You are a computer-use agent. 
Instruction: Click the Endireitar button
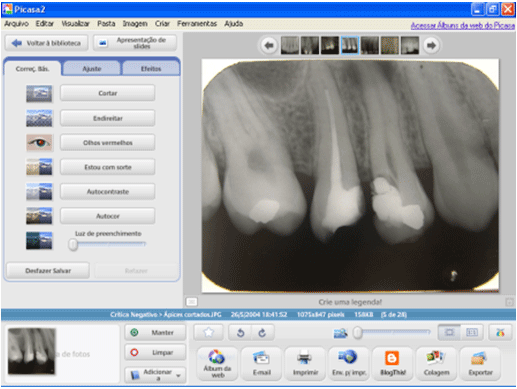(x=108, y=118)
